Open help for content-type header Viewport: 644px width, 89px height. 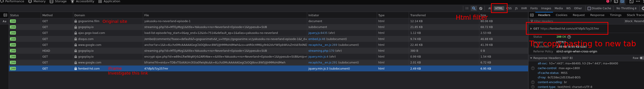[x=533, y=87]
